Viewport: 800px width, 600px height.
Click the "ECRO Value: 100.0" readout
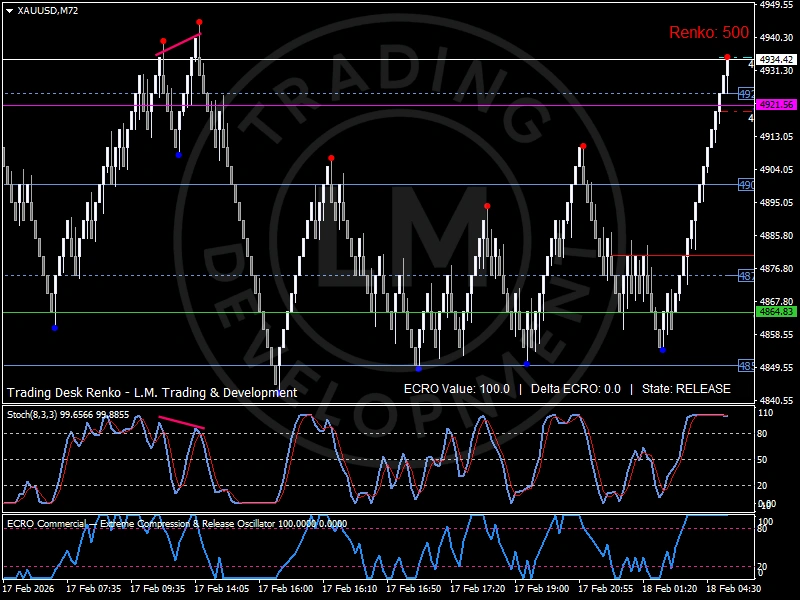click(x=457, y=389)
